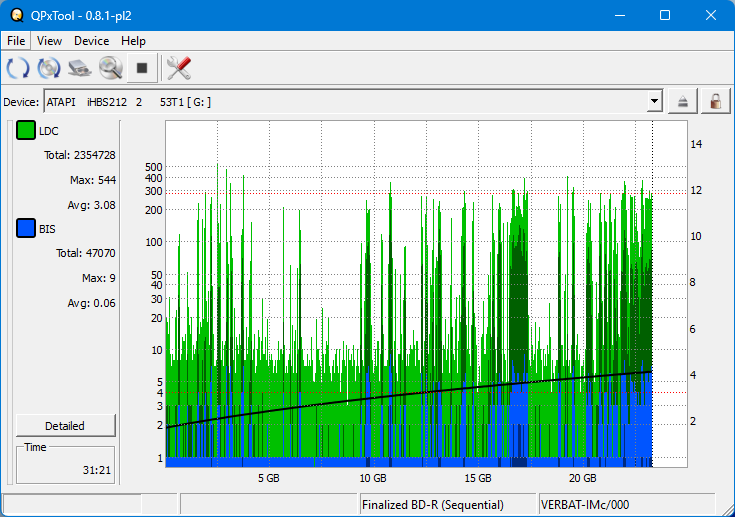This screenshot has width=735, height=517.
Task: Click the refresh device list icon
Action: tap(18, 68)
